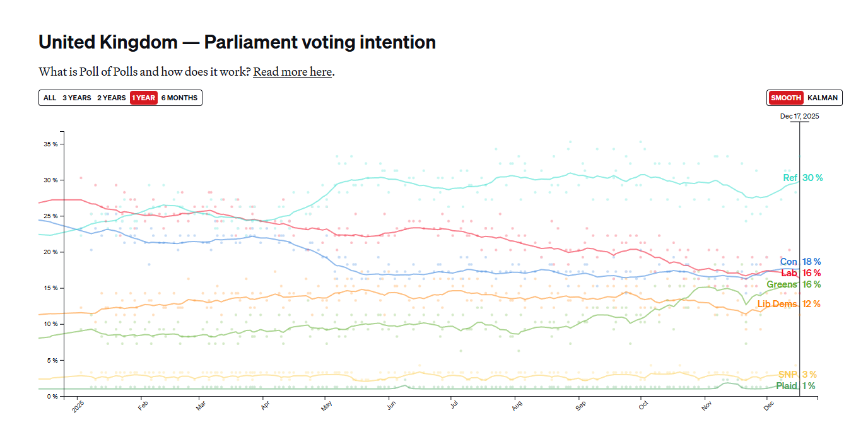
Task: Click the Plaid 1 % legend label
Action: pyautogui.click(x=795, y=386)
